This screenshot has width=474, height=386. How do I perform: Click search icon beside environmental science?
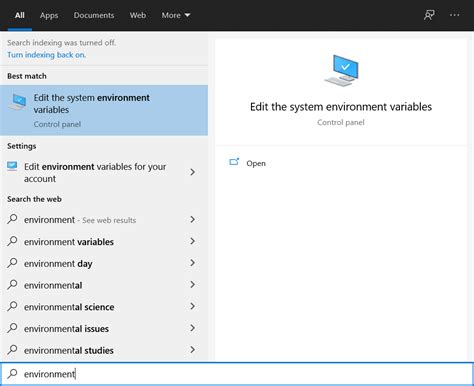click(12, 306)
